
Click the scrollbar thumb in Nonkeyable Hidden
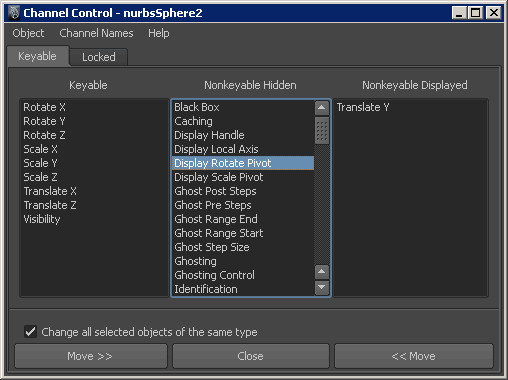(322, 130)
